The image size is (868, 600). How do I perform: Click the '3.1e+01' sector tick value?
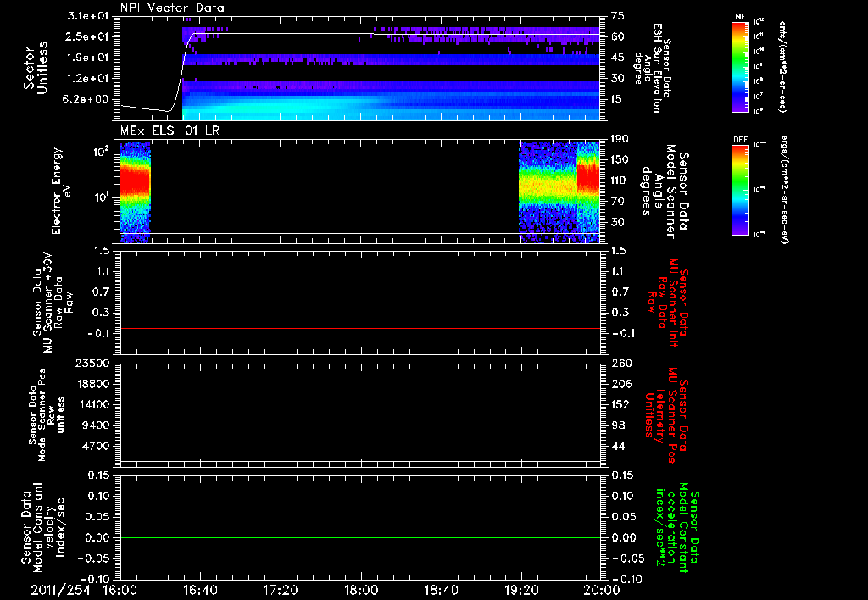click(87, 15)
